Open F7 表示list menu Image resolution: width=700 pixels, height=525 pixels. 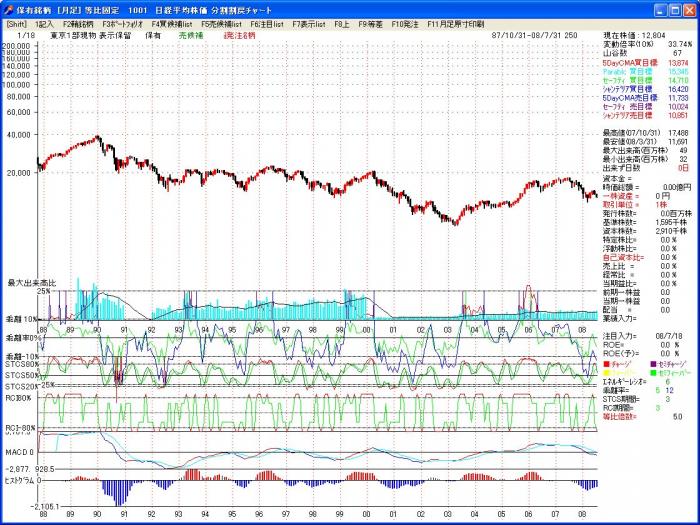pyautogui.click(x=309, y=25)
